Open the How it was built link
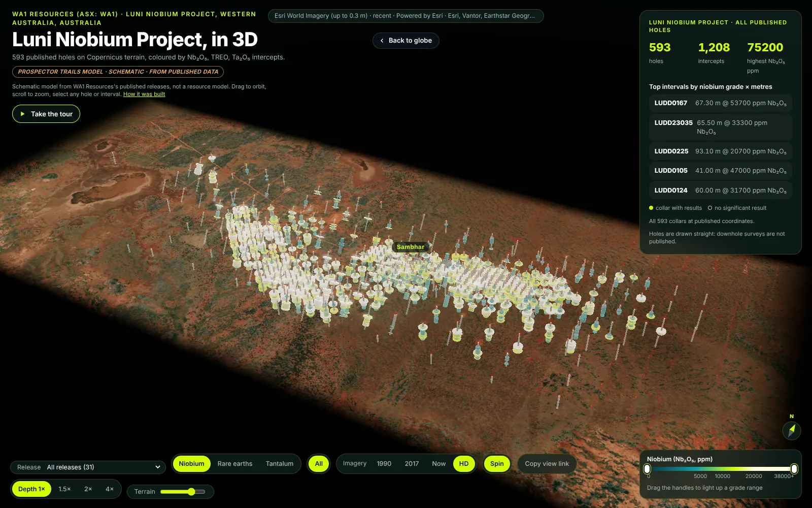 click(x=144, y=94)
